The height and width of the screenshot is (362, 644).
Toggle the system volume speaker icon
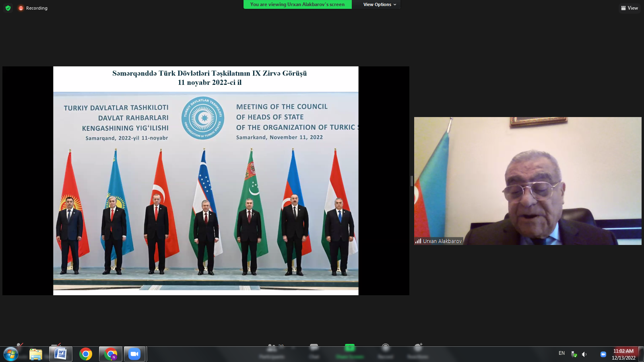coord(584,354)
